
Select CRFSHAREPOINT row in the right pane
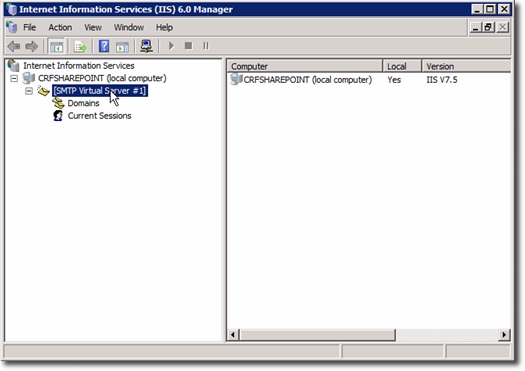click(x=308, y=80)
